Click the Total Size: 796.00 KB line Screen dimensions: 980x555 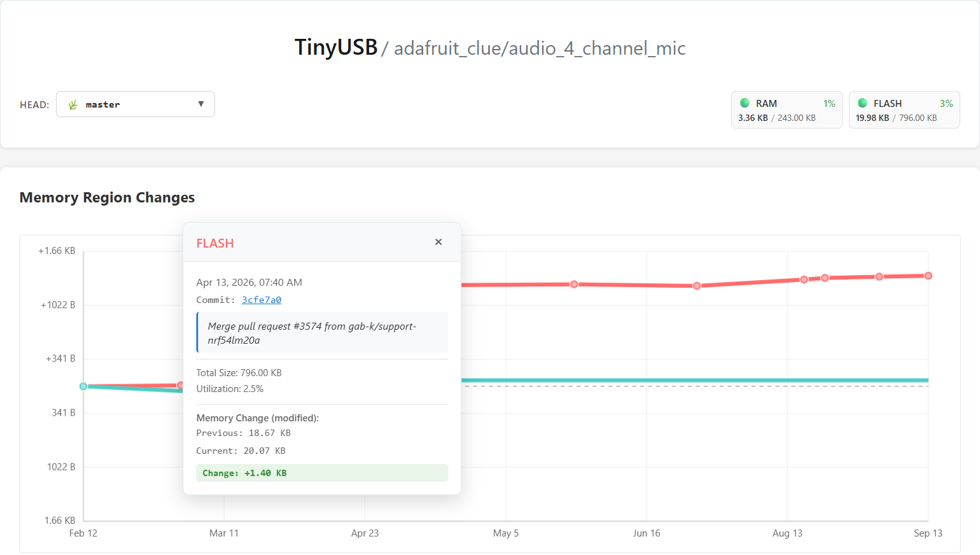click(x=239, y=373)
